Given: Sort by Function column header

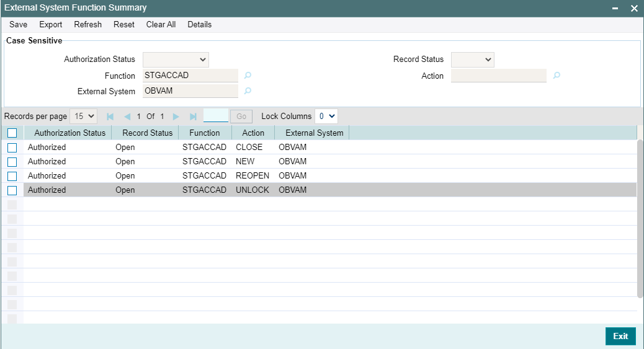Looking at the screenshot, I should [x=205, y=133].
